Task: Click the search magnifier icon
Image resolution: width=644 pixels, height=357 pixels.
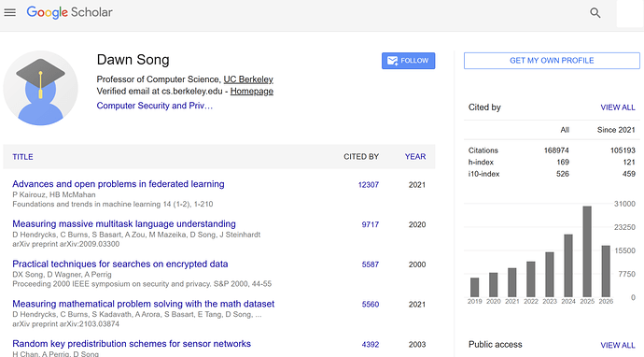Action: (595, 13)
